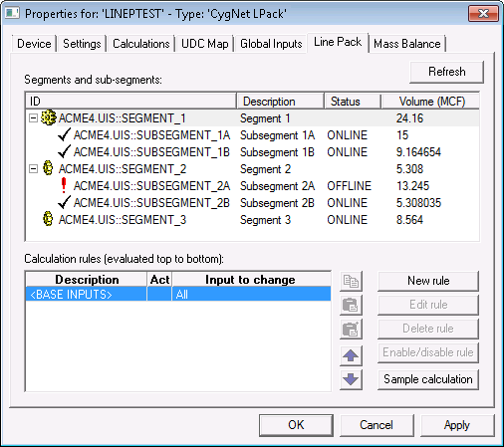
Task: Click the paste-as-new rule icon button
Action: (351, 329)
